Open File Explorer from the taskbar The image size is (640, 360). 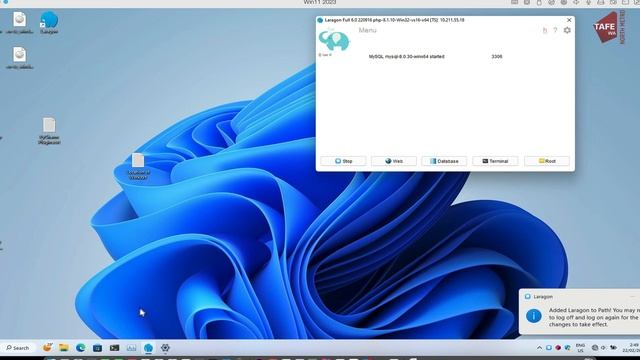click(x=64, y=348)
